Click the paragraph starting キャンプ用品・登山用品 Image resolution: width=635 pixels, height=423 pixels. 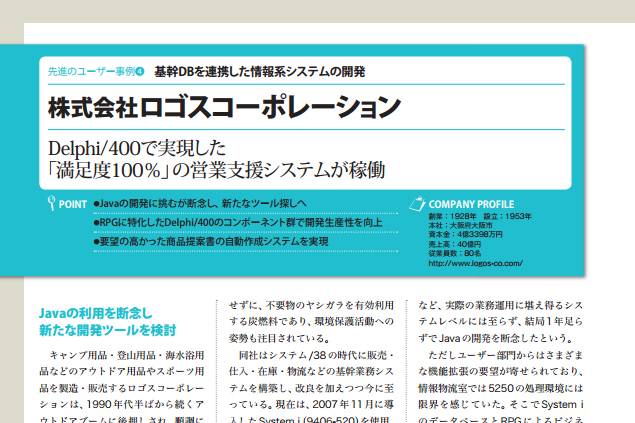click(121, 388)
